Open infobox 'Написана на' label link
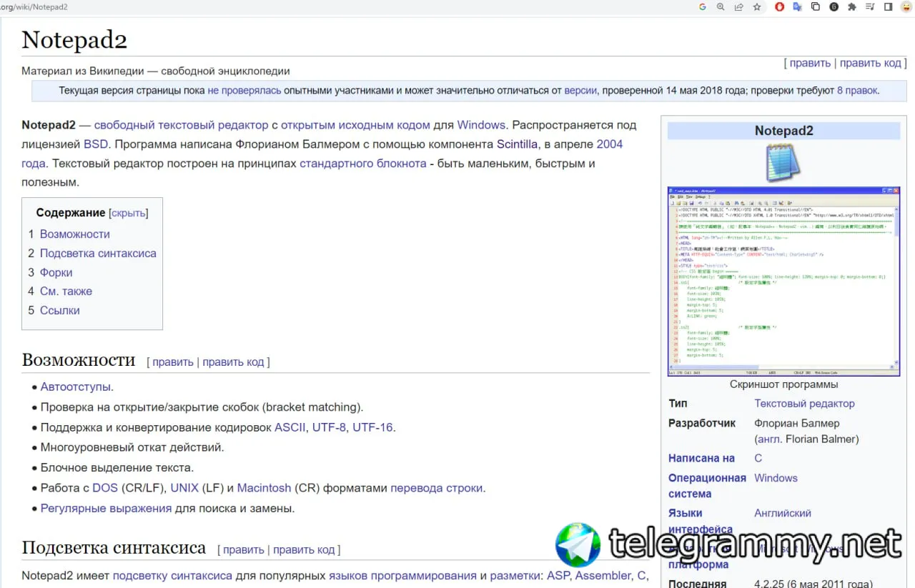Viewport: 915px width, 588px height. click(x=701, y=459)
